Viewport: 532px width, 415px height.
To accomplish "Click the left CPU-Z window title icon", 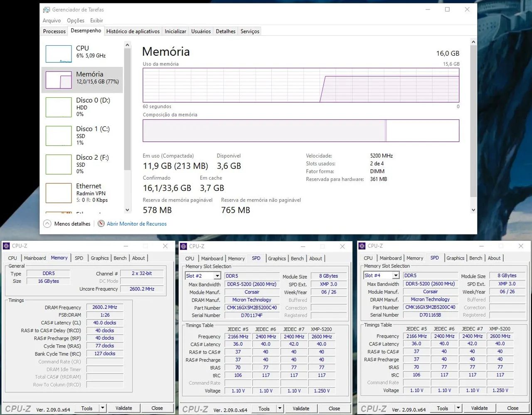I will 6,246.
